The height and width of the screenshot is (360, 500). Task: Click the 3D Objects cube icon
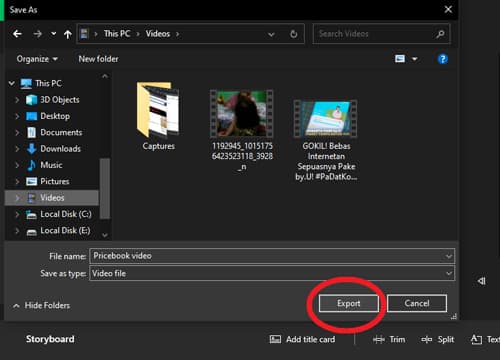31,100
